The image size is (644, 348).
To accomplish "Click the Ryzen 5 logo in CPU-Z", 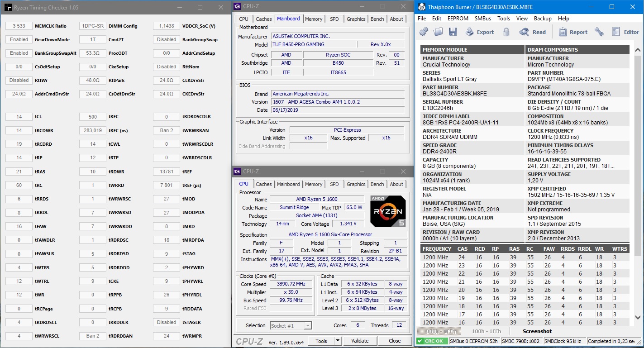I will (x=387, y=211).
